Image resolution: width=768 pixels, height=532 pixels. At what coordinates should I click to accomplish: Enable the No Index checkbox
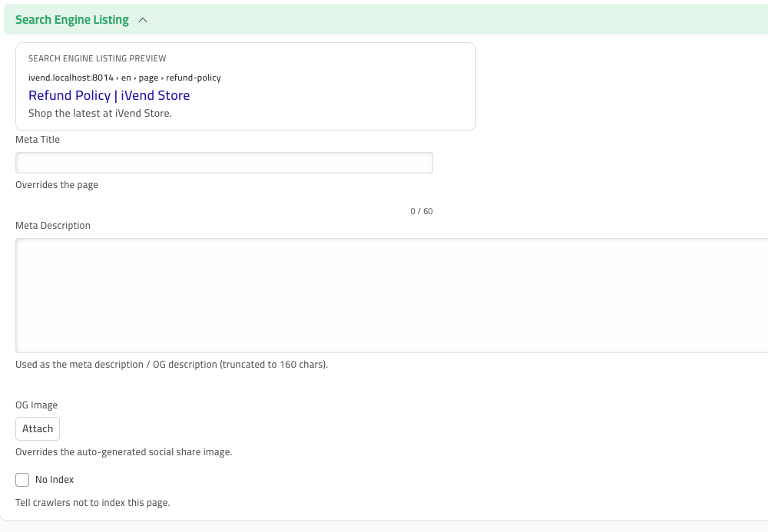(22, 480)
